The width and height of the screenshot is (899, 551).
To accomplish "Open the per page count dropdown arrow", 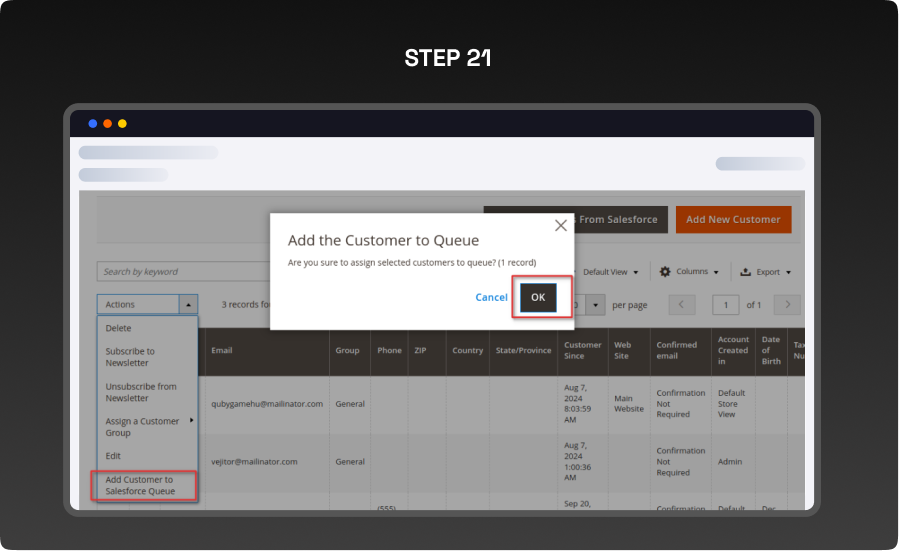I will tap(596, 305).
